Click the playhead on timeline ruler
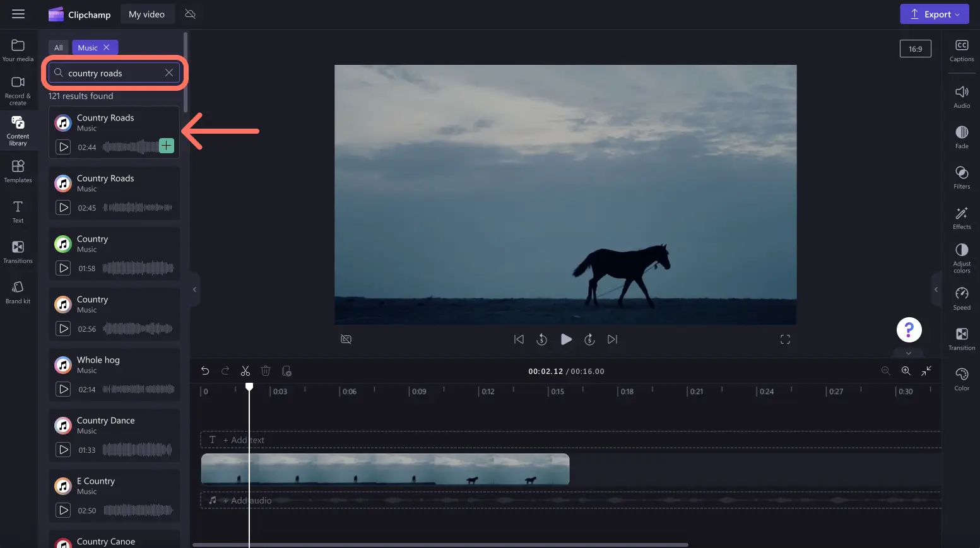The image size is (980, 548). click(249, 386)
